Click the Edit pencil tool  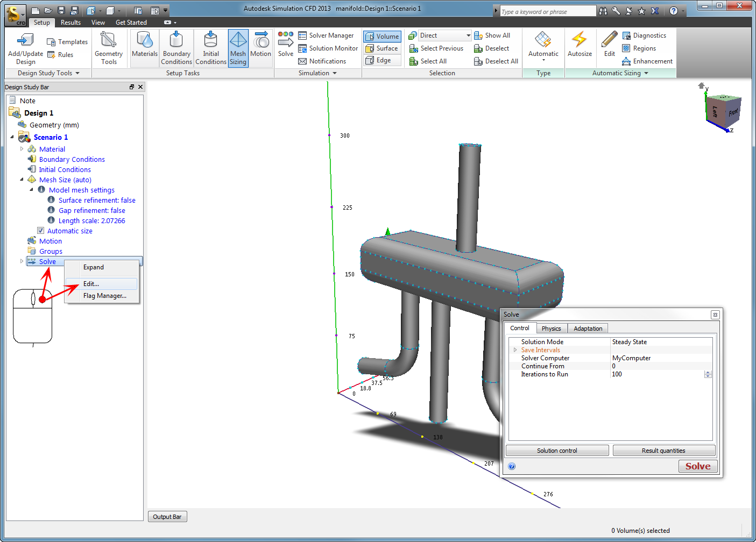click(609, 44)
